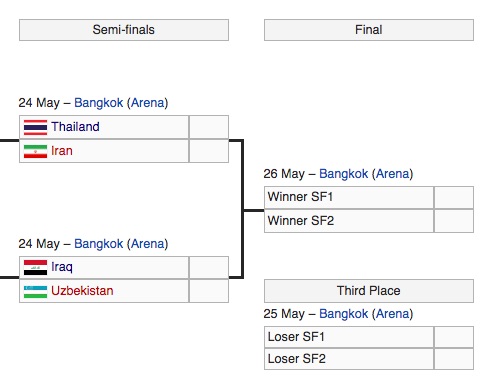Click the Uzbekistan flag icon
The width and height of the screenshot is (500, 383).
click(x=35, y=291)
